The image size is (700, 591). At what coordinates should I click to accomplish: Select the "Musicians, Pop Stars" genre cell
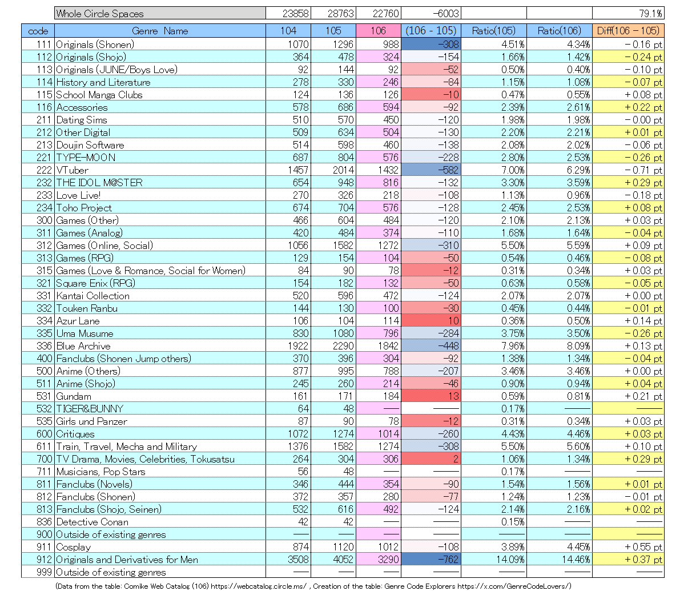pos(160,472)
